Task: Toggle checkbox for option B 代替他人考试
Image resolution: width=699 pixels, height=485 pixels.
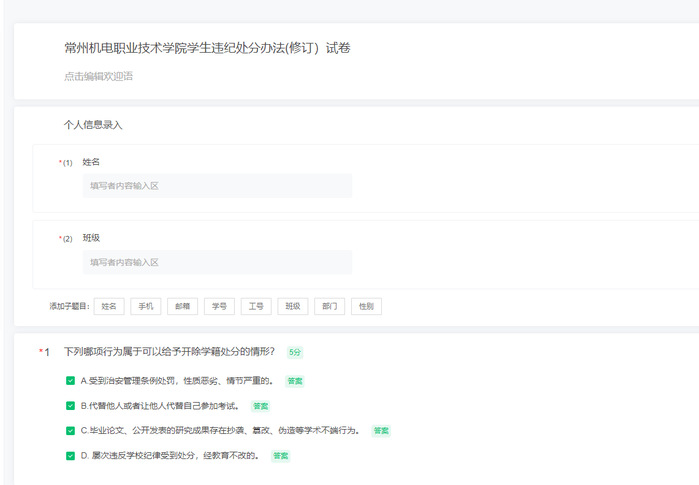Action: [70, 405]
